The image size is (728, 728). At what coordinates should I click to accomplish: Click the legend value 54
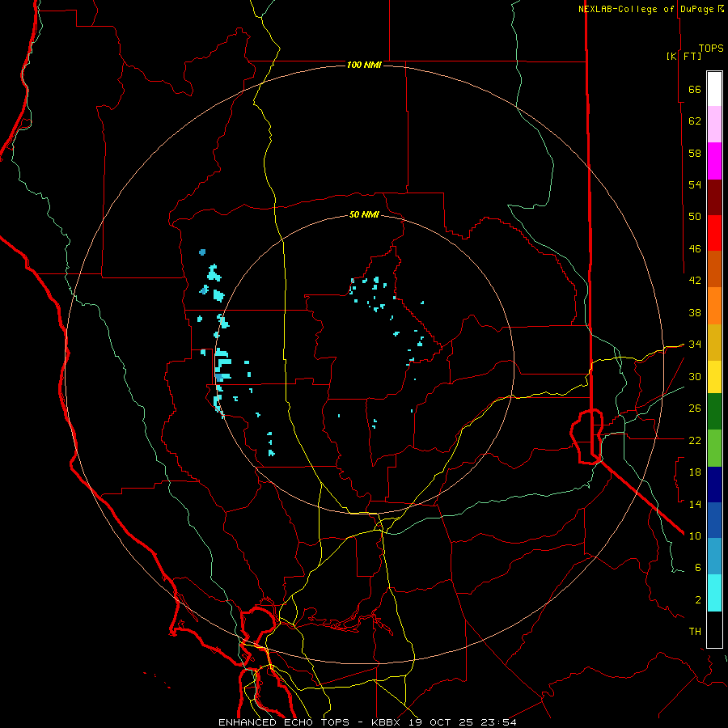click(695, 184)
